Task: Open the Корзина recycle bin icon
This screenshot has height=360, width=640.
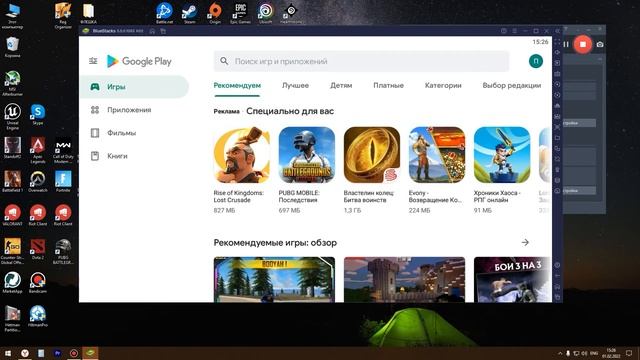Action: tap(13, 47)
